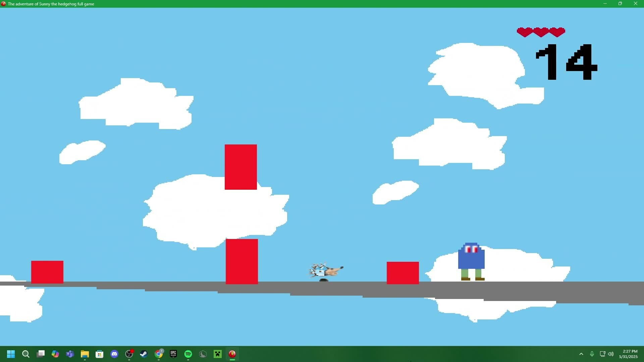Open Google Chrome from taskbar
The image size is (644, 362).
[159, 354]
